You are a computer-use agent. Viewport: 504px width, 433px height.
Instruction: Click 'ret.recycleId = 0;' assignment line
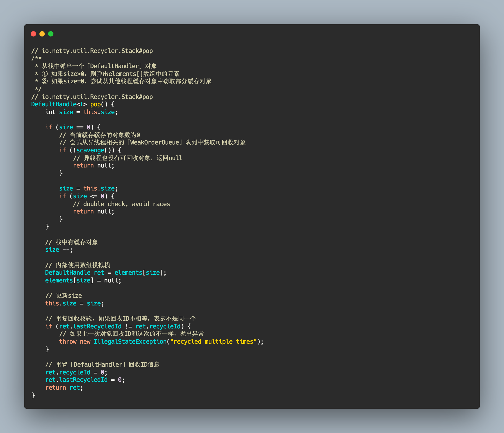coord(76,372)
